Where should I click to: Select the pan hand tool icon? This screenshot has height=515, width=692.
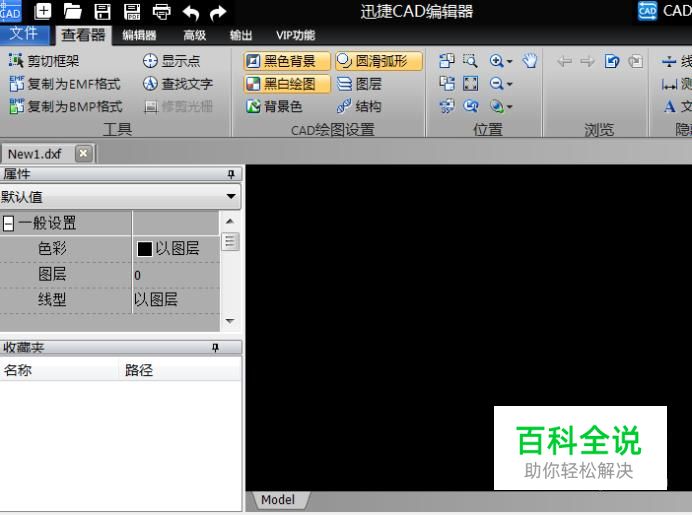click(530, 61)
